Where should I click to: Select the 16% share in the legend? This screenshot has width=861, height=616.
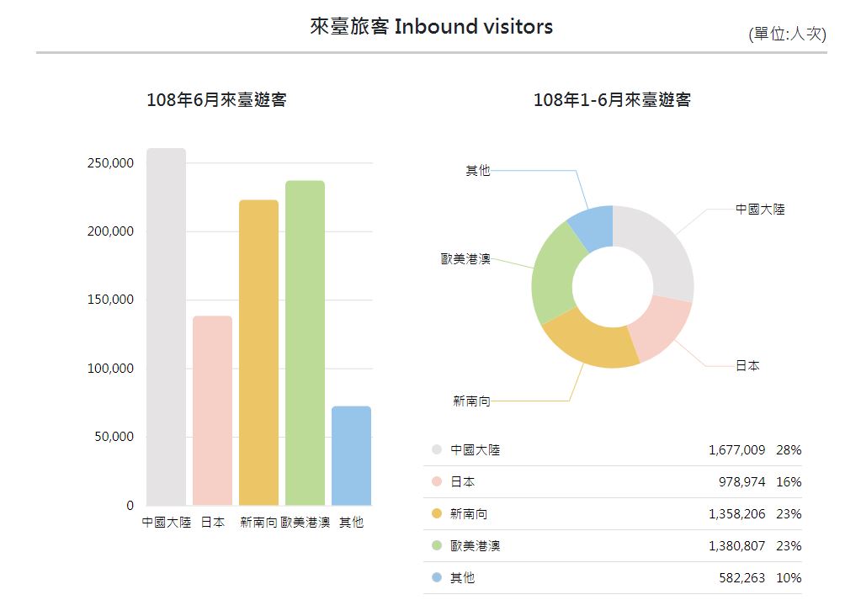789,482
